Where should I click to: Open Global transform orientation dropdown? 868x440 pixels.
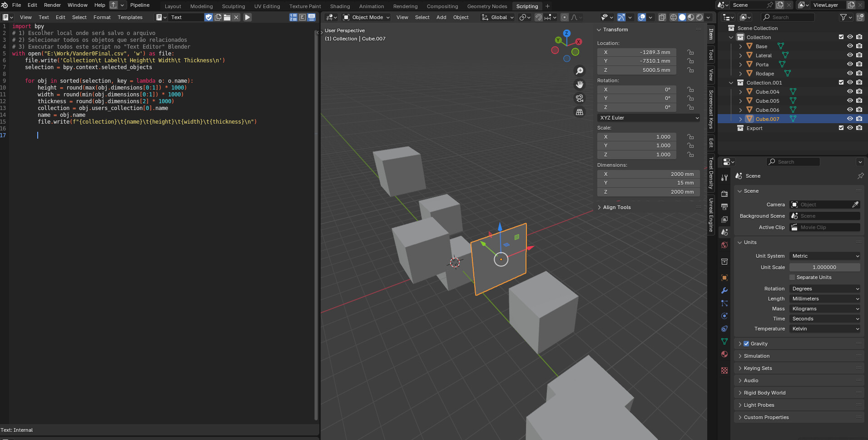[x=498, y=17]
